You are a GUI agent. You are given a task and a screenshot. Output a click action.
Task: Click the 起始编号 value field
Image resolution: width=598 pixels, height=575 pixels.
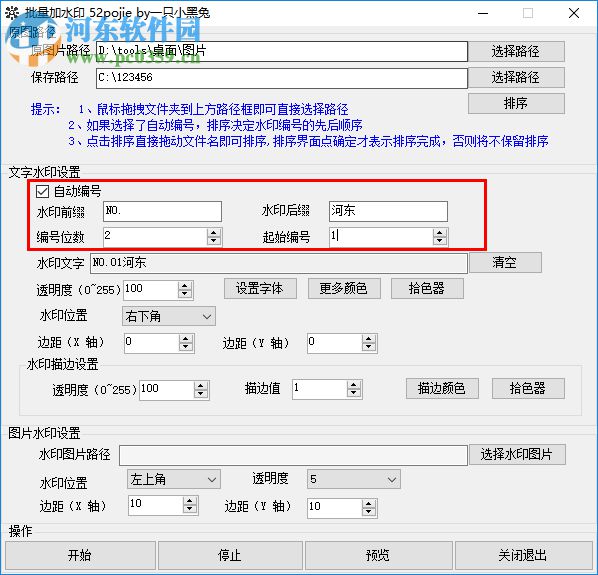(x=381, y=237)
